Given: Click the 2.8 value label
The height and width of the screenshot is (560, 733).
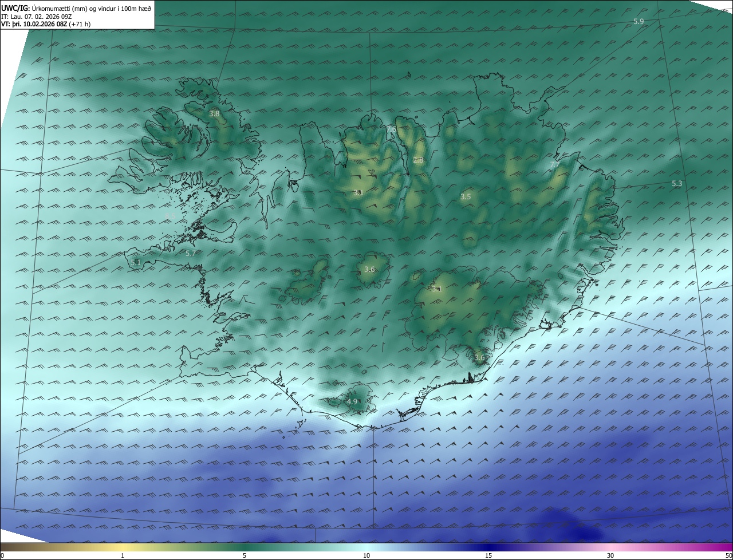Looking at the screenshot, I should coord(418,160).
